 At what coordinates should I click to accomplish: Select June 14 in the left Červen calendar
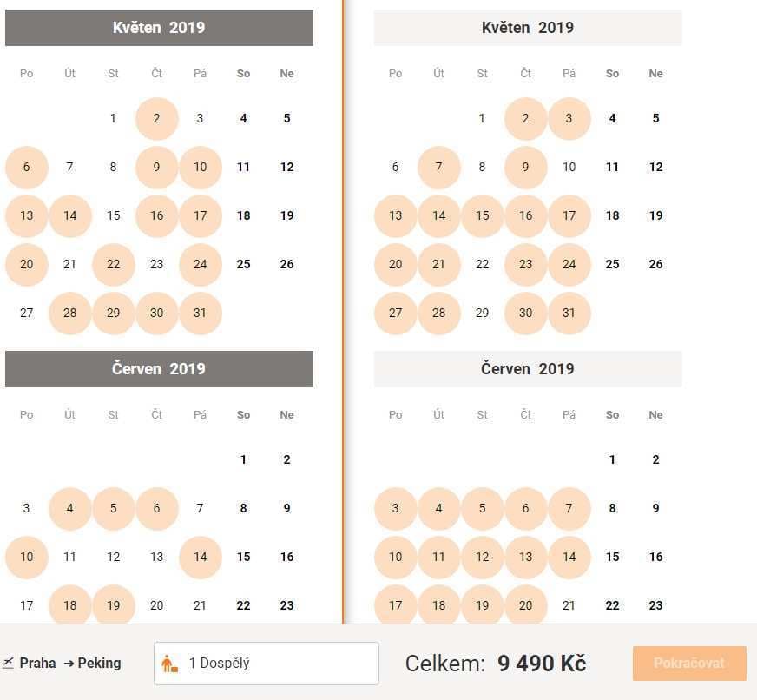(201, 557)
